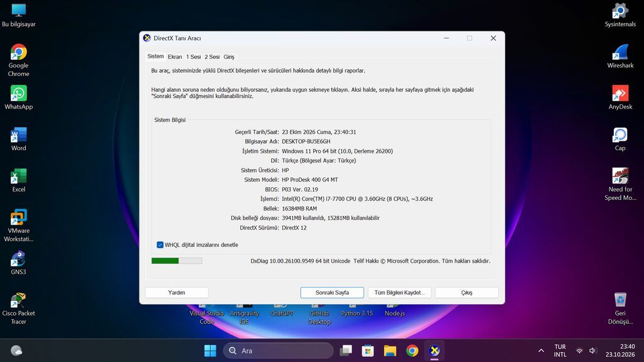Viewport: 644px width, 362px height.
Task: Click the Yardım button
Action: pyautogui.click(x=177, y=293)
